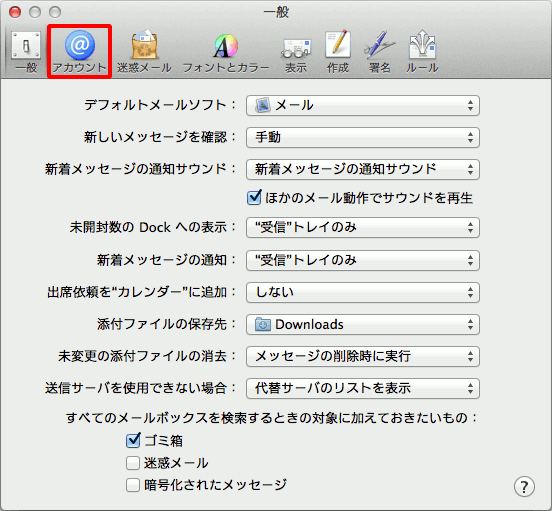Open the 署名 (Signatures) preferences pane
This screenshot has width=552, height=511.
(x=380, y=51)
